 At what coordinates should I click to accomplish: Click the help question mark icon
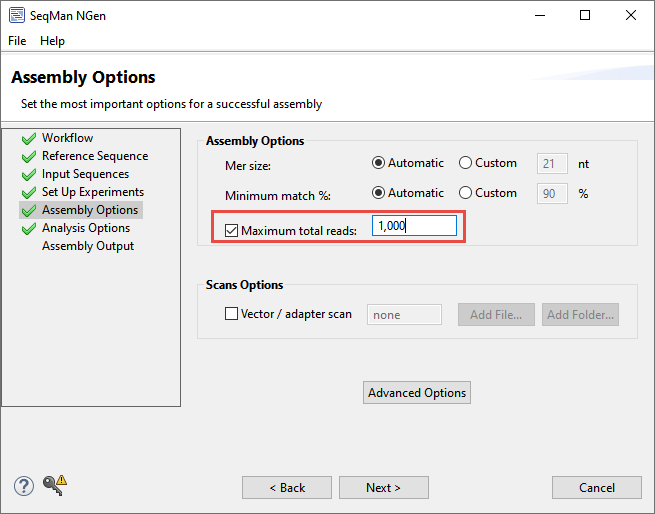24,486
